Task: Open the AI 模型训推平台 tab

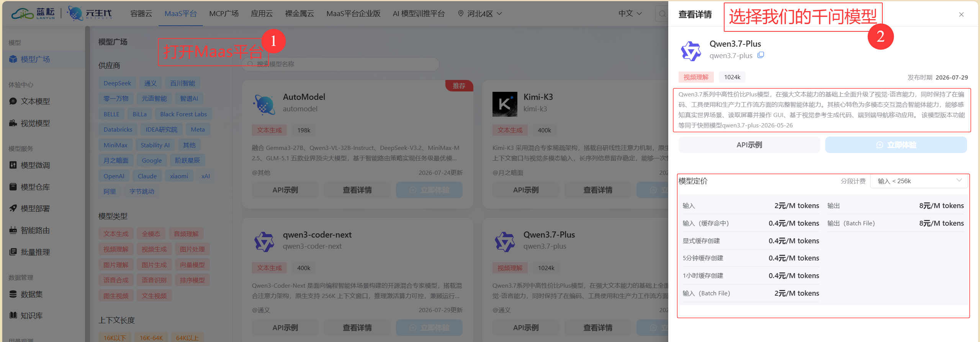Action: tap(419, 14)
